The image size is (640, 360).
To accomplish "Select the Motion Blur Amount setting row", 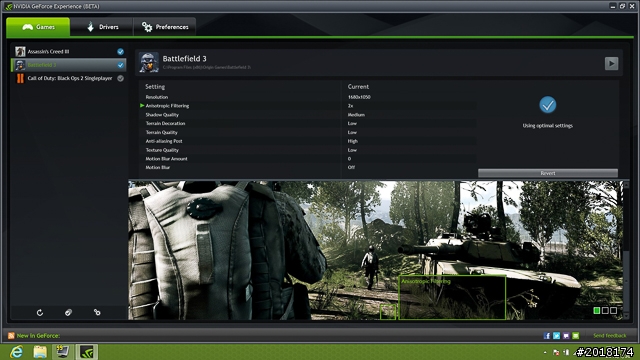I will tap(307, 159).
